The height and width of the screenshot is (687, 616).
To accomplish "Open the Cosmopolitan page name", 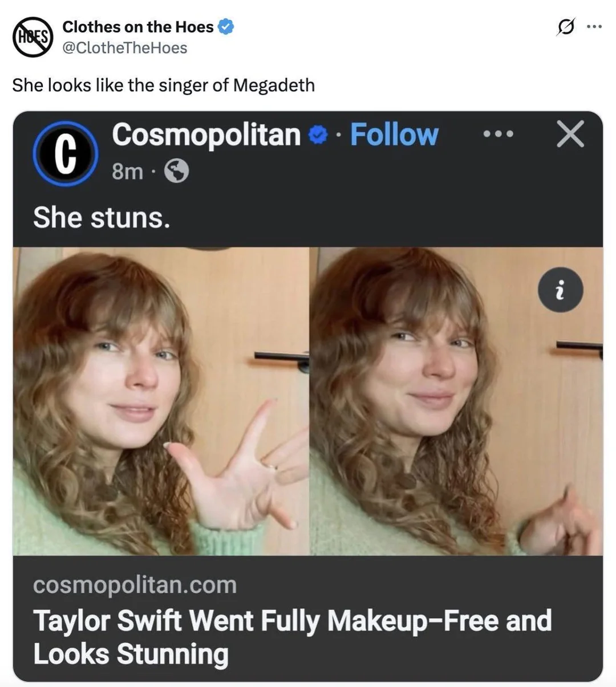I will pyautogui.click(x=206, y=135).
